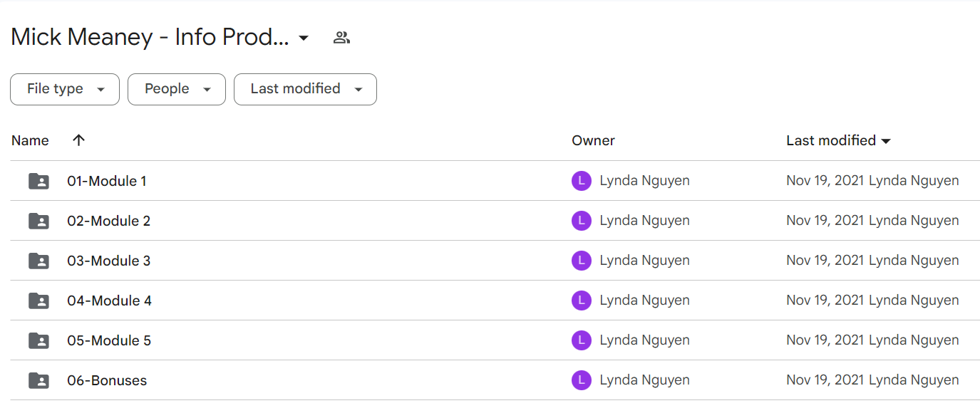Expand the Mick Meaney folder title menu
The height and width of the screenshot is (418, 980).
(304, 38)
